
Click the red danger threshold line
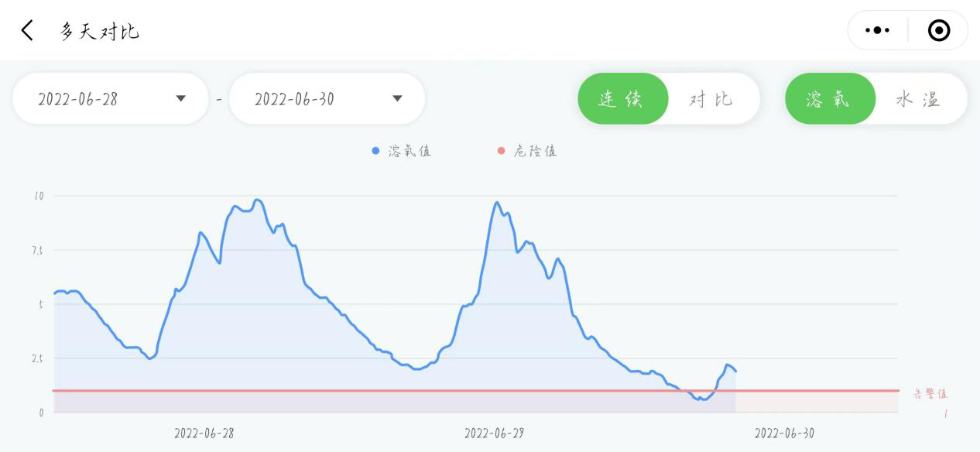[387, 391]
